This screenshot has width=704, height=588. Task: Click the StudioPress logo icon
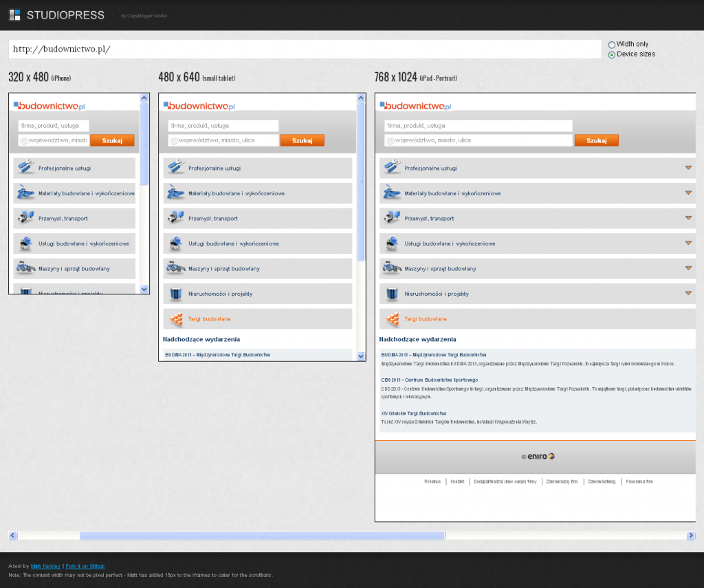coord(14,14)
